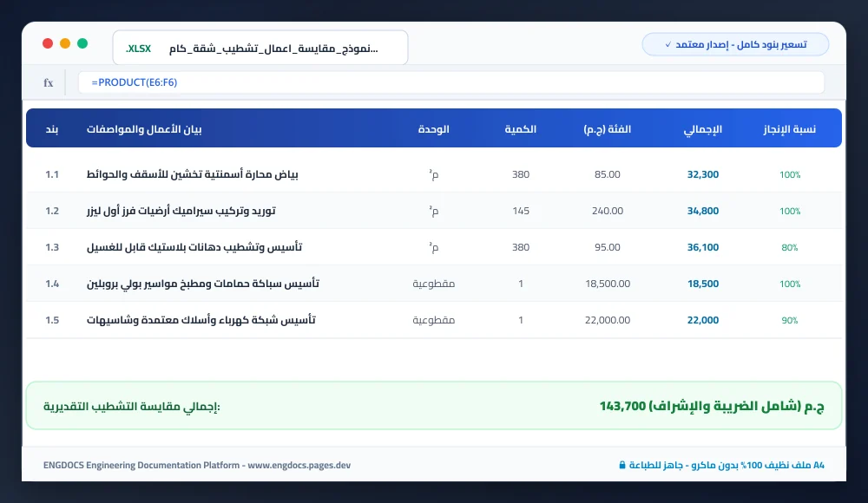Viewport: 868px width, 503px height.
Task: Select item number 1.1
Action: [x=52, y=174]
